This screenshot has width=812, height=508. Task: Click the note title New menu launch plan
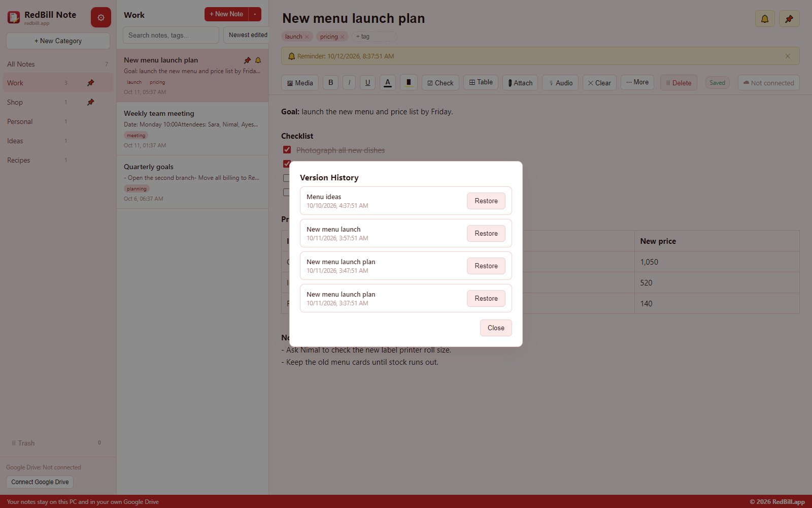click(353, 19)
